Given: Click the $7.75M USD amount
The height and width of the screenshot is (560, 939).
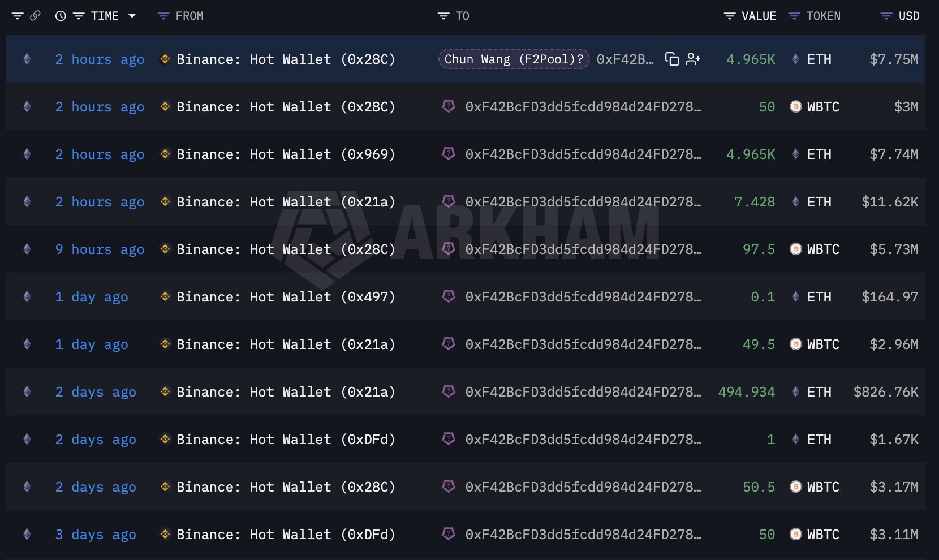Looking at the screenshot, I should coord(894,59).
